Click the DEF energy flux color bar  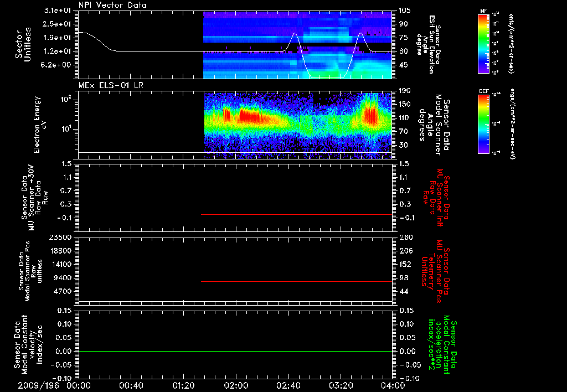coord(484,124)
